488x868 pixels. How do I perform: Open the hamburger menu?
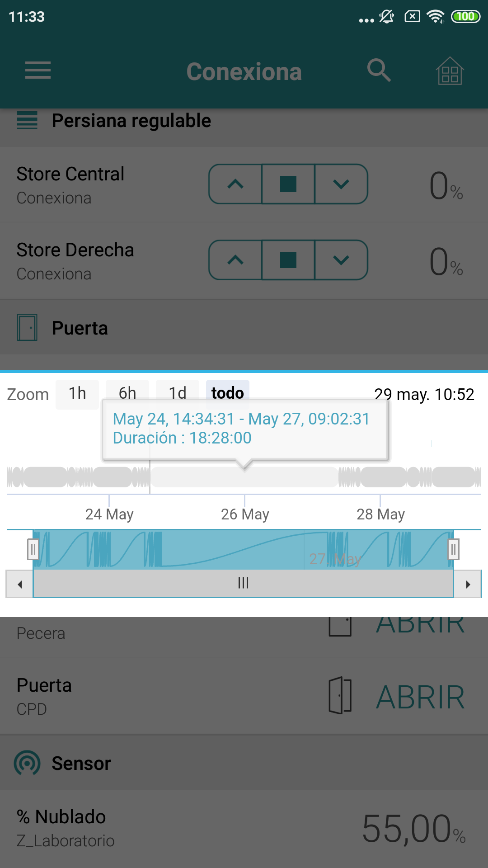click(x=38, y=71)
